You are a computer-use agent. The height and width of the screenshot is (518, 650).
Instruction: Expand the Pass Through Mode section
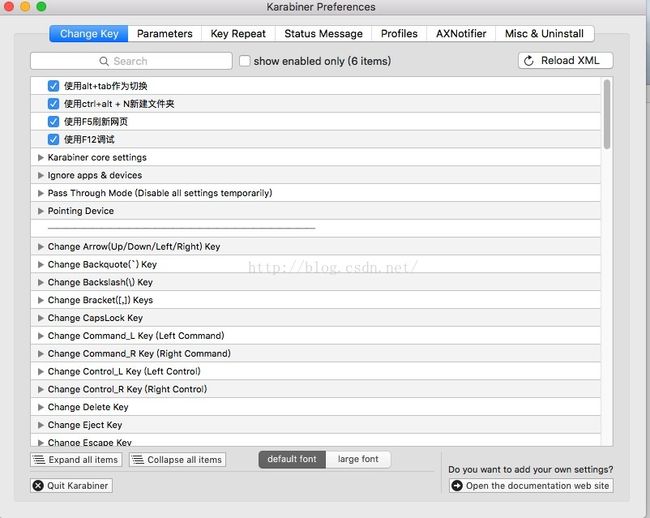point(41,193)
